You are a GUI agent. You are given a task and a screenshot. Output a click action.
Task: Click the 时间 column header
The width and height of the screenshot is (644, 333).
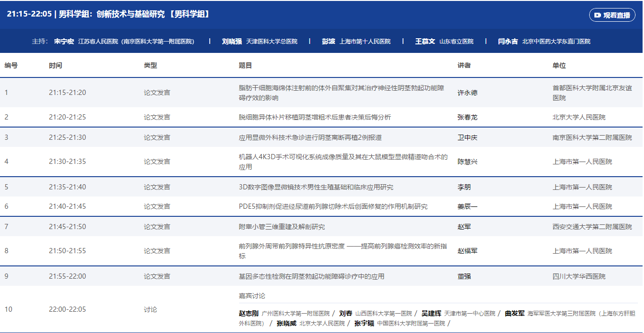point(55,66)
